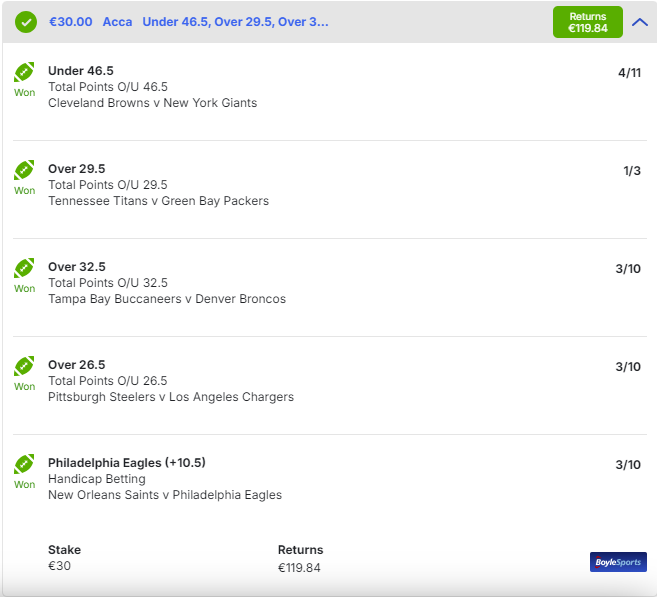Click the 3/10 odds for Over 26.5

click(628, 367)
